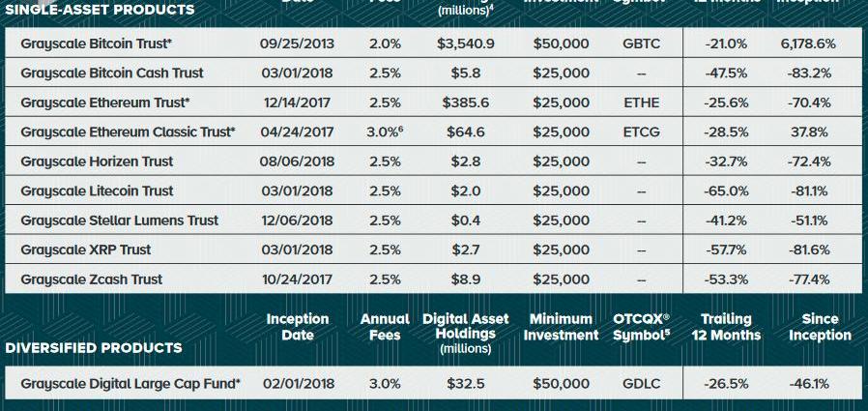The width and height of the screenshot is (868, 411).
Task: Click the 3.0% fee with footnote 6
Action: coord(385,132)
